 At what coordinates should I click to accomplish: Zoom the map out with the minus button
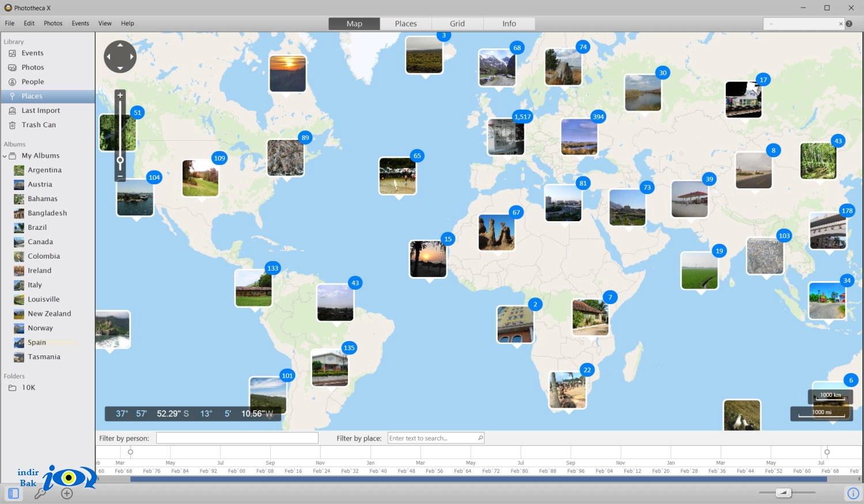(120, 176)
